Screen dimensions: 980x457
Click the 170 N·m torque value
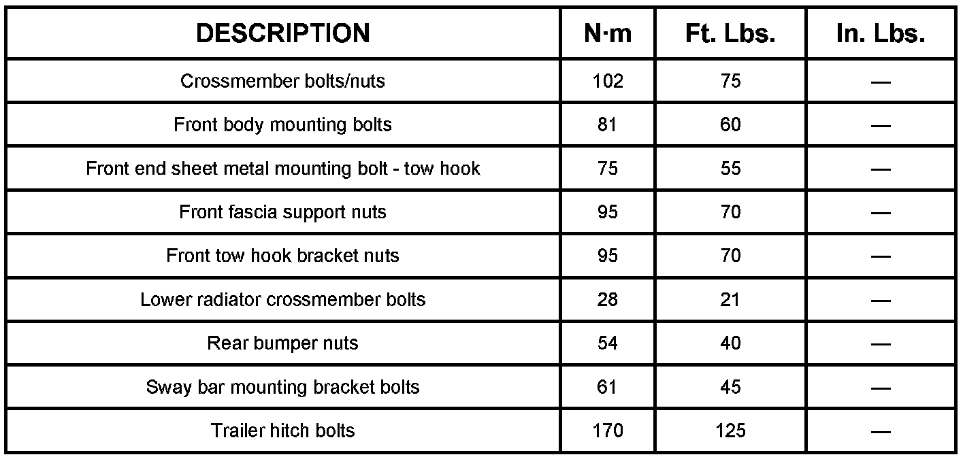(608, 430)
